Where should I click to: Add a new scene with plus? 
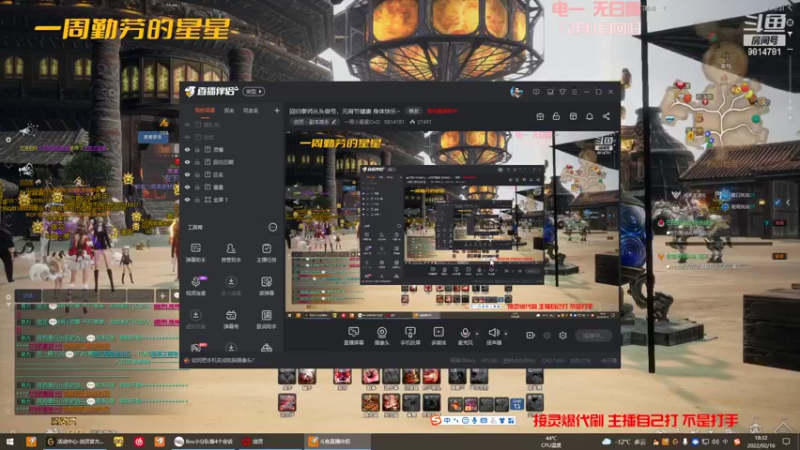tap(277, 110)
